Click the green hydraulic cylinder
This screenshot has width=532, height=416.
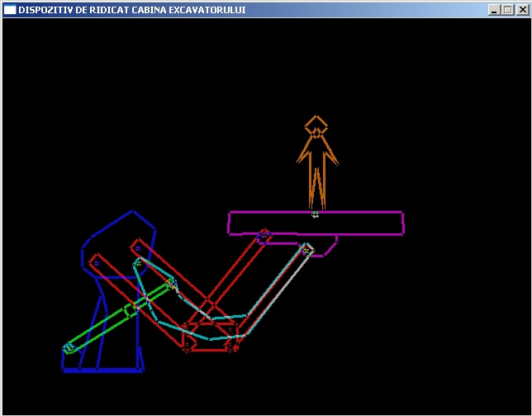(119, 317)
